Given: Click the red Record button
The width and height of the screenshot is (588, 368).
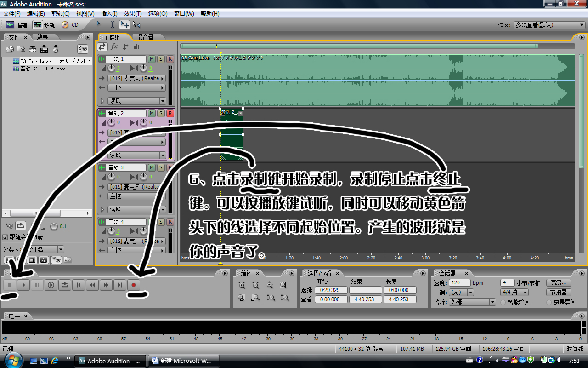Looking at the screenshot, I should click(134, 285).
